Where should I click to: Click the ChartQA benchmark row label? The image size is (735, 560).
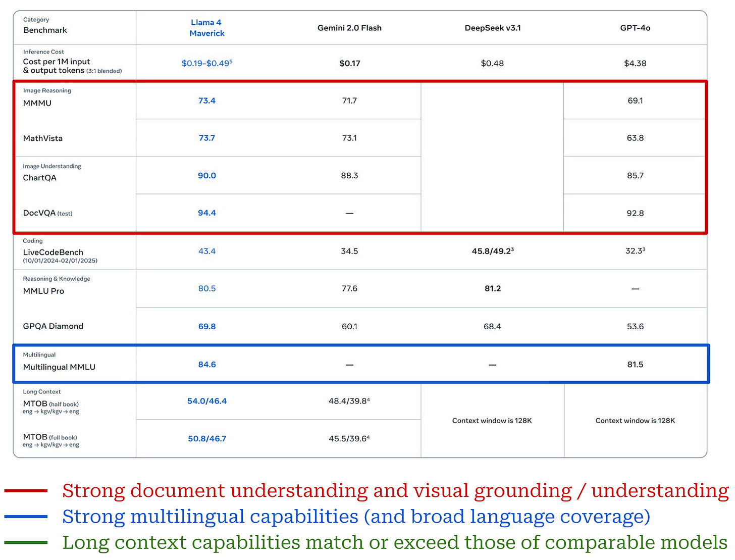(x=40, y=178)
